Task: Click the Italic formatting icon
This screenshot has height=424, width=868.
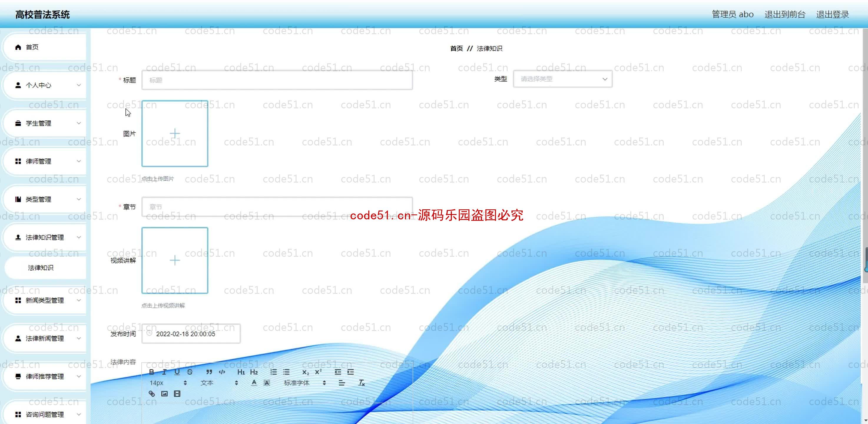Action: click(164, 371)
